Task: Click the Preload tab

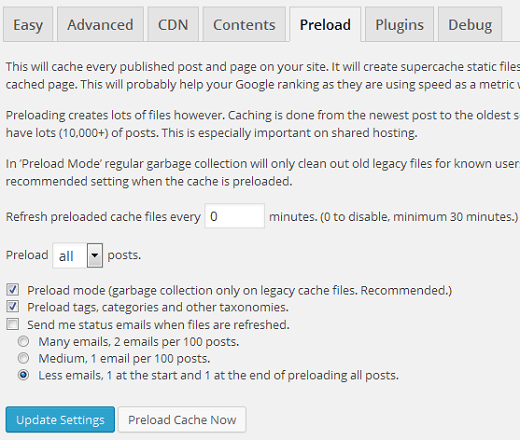Action: 325,24
